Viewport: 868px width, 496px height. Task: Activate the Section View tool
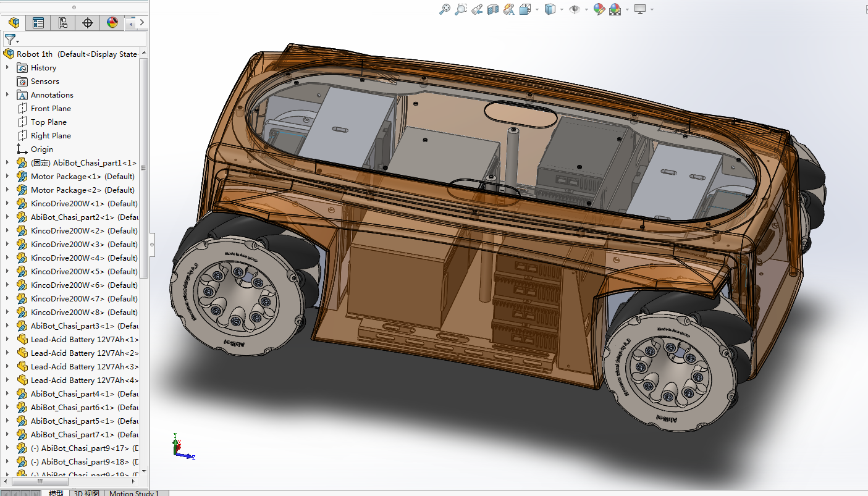tap(493, 9)
